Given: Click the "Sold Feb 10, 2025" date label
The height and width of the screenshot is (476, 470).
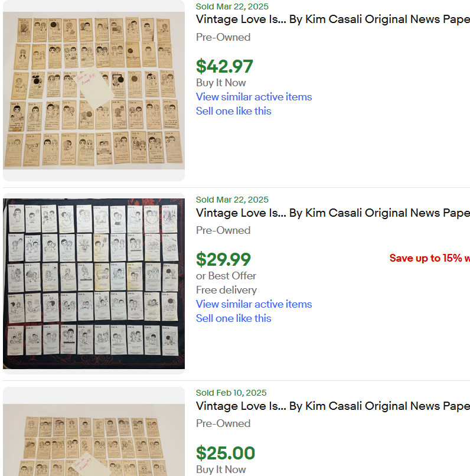Looking at the screenshot, I should coord(231,393).
